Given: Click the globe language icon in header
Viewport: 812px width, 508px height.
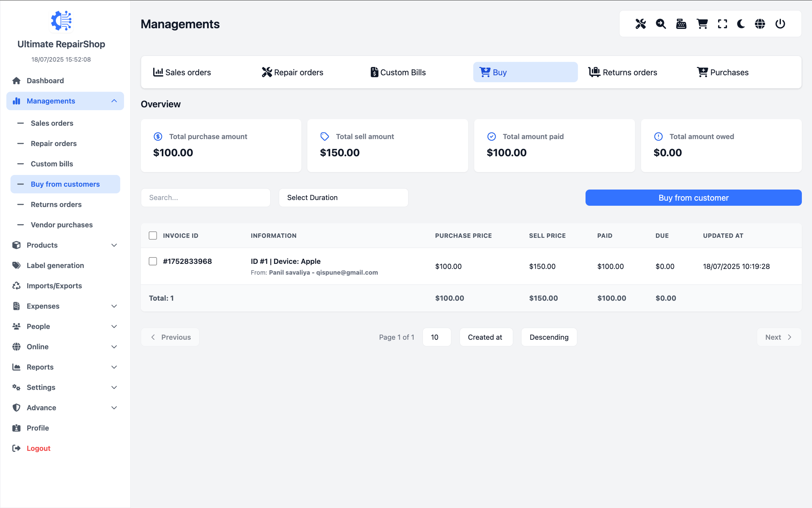Looking at the screenshot, I should pos(760,24).
